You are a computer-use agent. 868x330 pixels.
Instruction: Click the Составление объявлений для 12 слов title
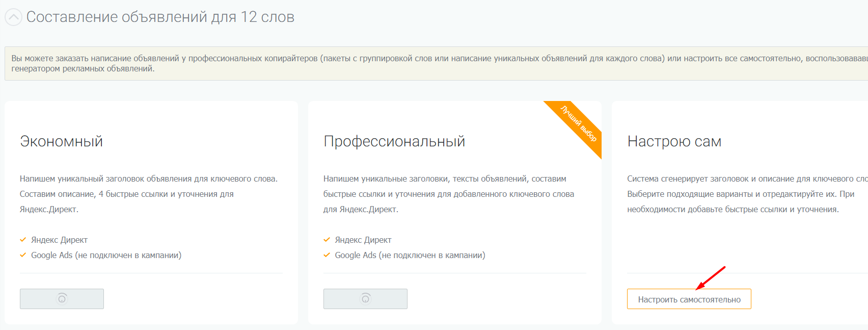click(160, 17)
